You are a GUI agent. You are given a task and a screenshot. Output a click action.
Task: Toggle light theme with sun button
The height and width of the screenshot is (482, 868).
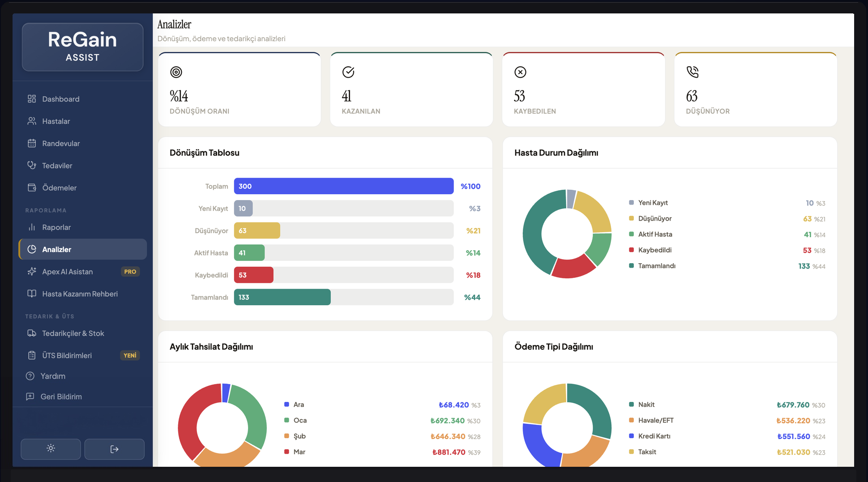(51, 449)
